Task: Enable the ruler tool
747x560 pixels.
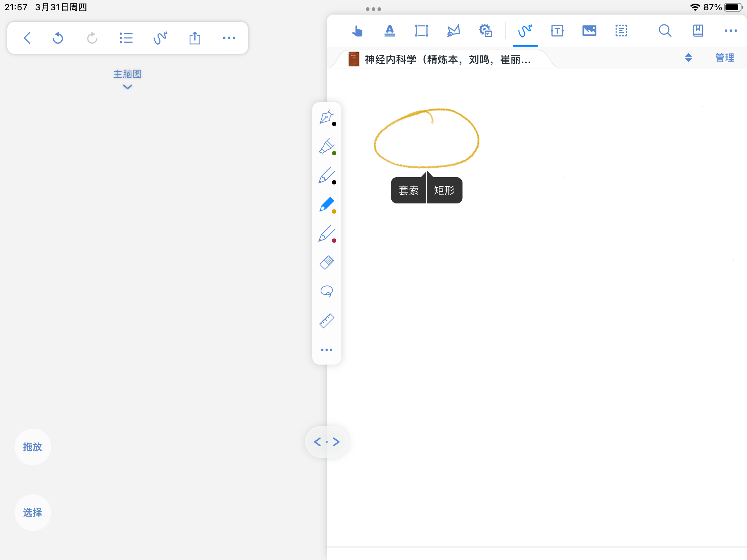Action: pos(327,320)
